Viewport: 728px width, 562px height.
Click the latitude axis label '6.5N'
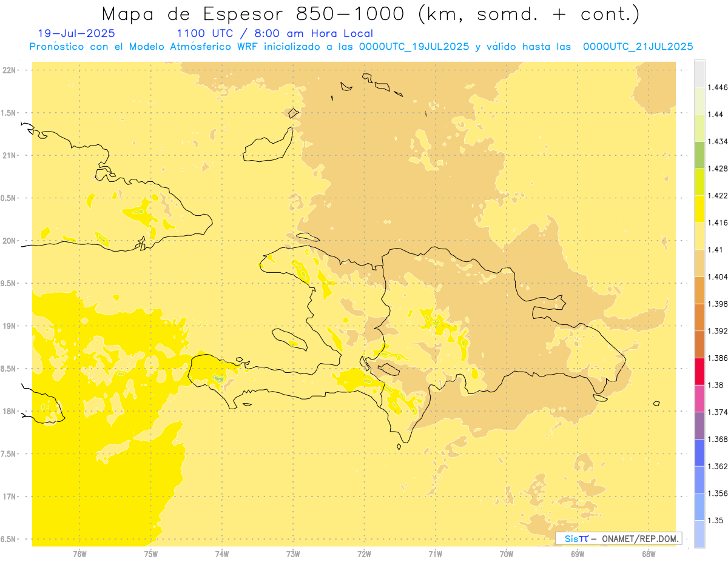click(x=9, y=539)
